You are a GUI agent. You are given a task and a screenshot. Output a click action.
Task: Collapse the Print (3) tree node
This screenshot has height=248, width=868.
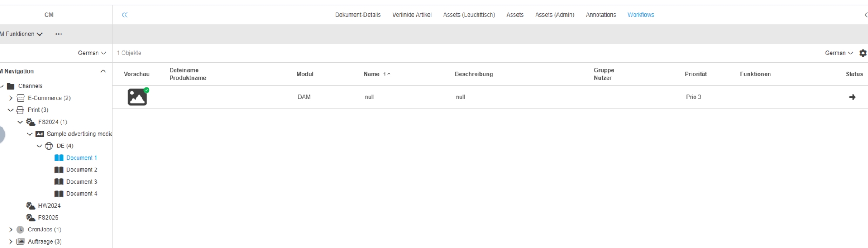coord(11,110)
